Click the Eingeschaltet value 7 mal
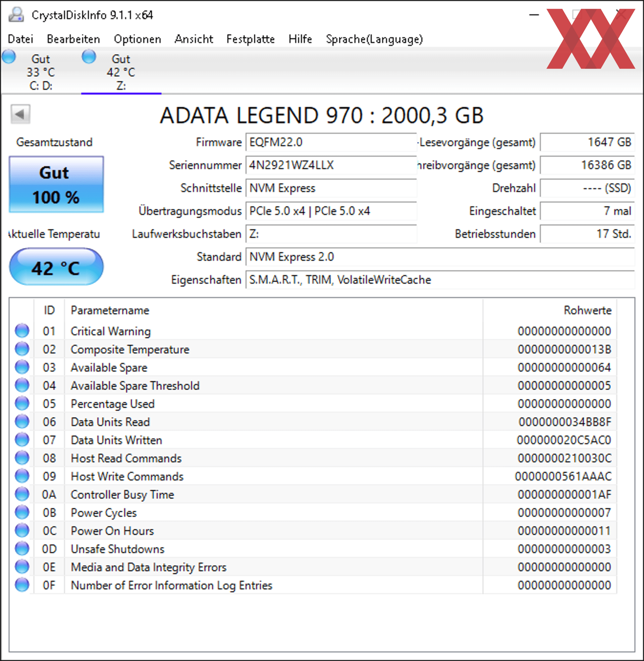 pos(587,211)
